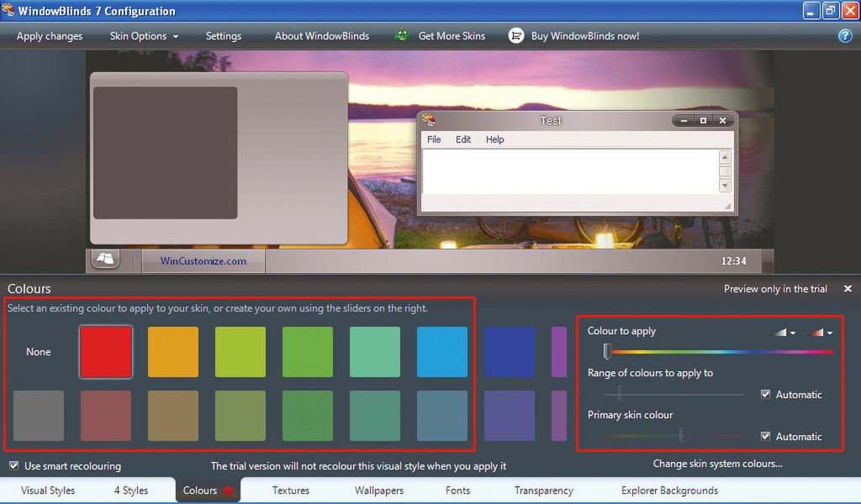Click the shopping cart icon beside Buy WindowBlinds

pos(515,35)
